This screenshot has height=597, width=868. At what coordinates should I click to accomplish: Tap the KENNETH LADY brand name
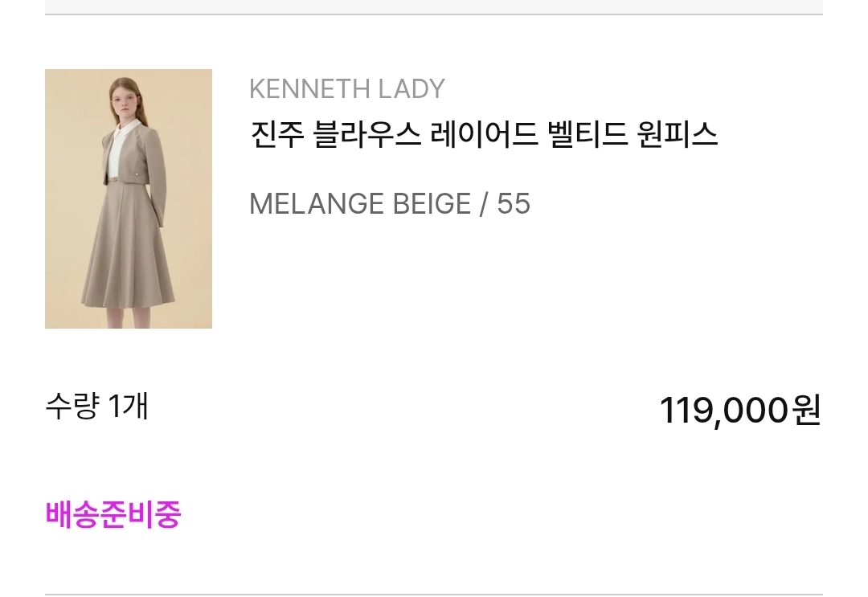pos(346,89)
